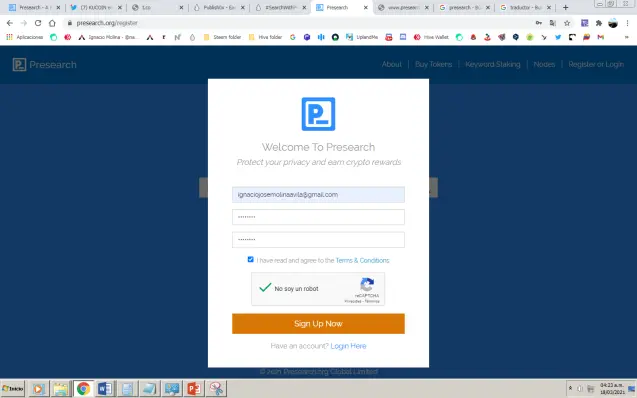Open the Hive folder bookmark
Viewport: 637px width, 398px height.
265,37
